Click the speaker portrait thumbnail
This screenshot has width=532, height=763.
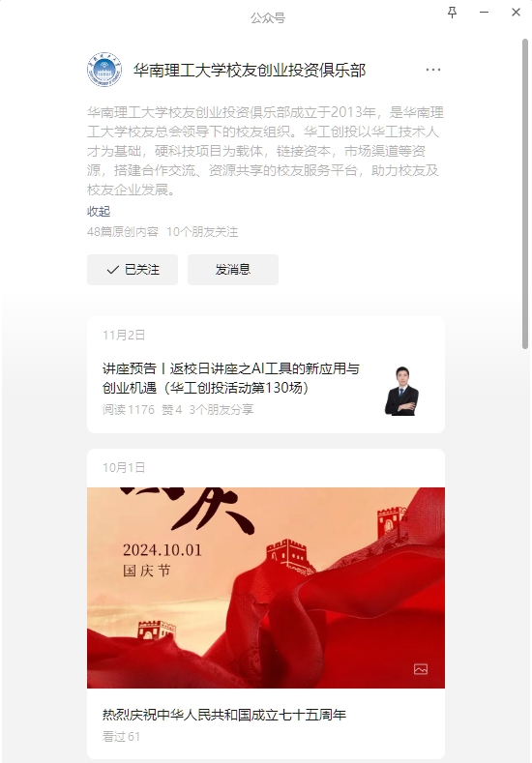click(402, 392)
